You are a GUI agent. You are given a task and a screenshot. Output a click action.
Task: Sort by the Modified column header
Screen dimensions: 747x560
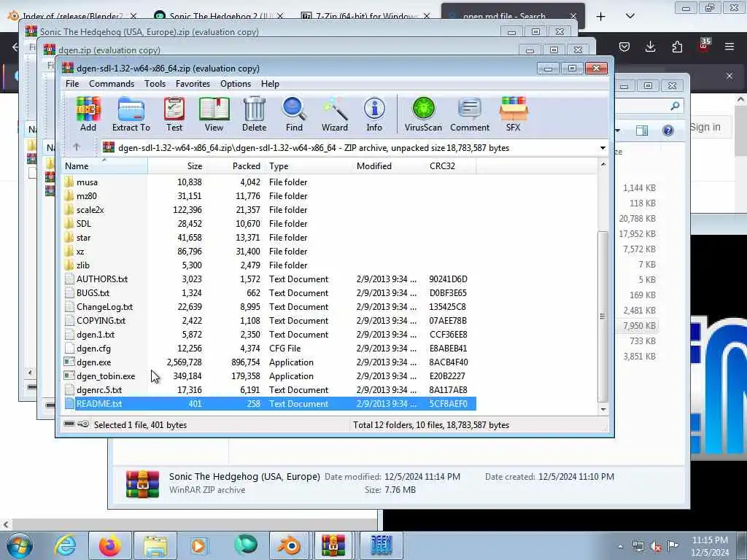pyautogui.click(x=390, y=166)
